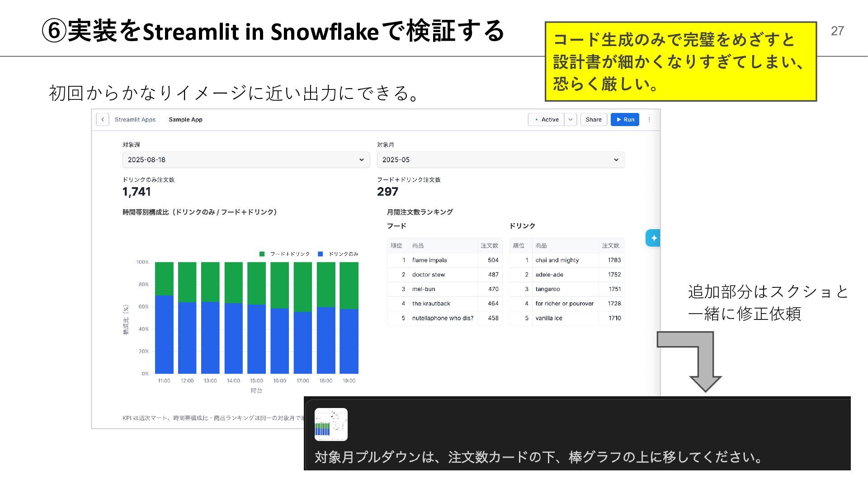Open the three-dot more options menu
The image size is (868, 488).
(x=649, y=120)
